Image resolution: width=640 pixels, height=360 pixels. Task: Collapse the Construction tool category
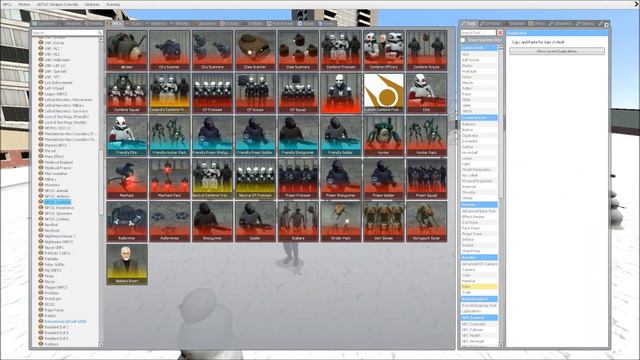click(x=479, y=118)
